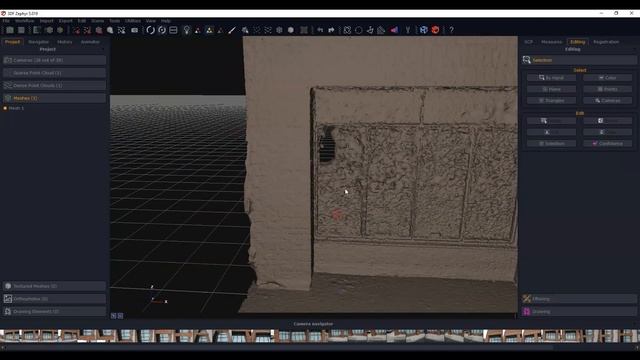Select the Mesh 1 tree item

click(x=16, y=108)
